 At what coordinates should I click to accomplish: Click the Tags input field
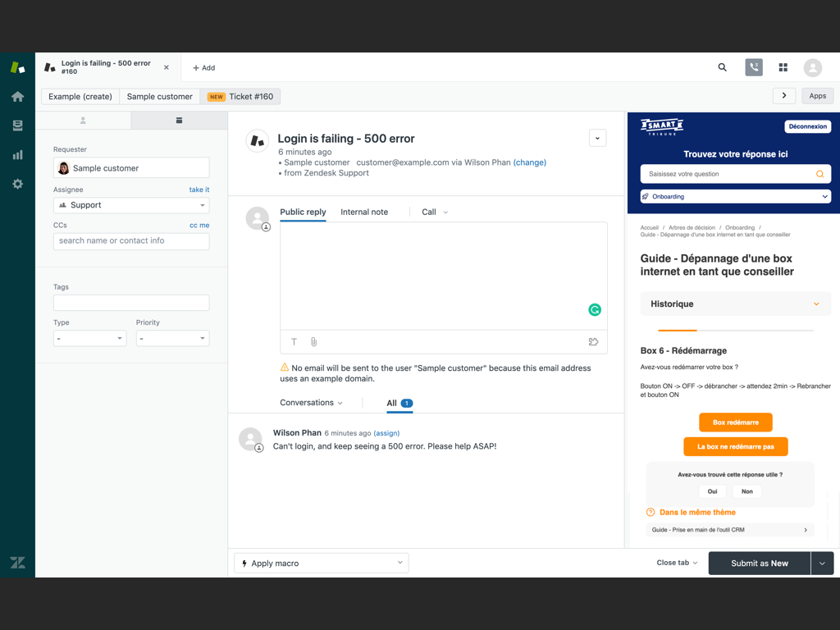pyautogui.click(x=131, y=303)
